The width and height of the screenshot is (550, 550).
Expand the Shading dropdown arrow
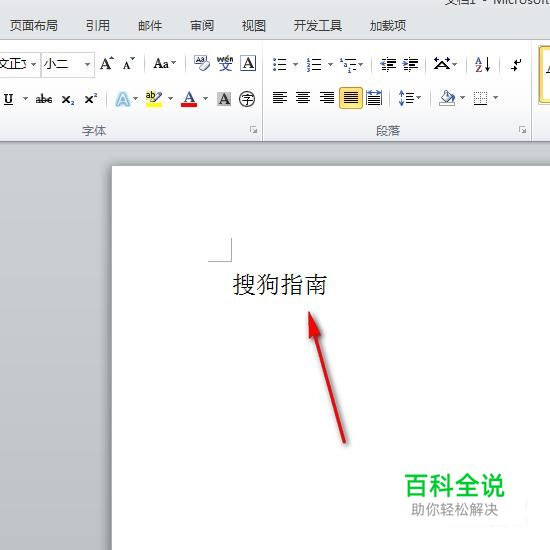click(x=462, y=98)
